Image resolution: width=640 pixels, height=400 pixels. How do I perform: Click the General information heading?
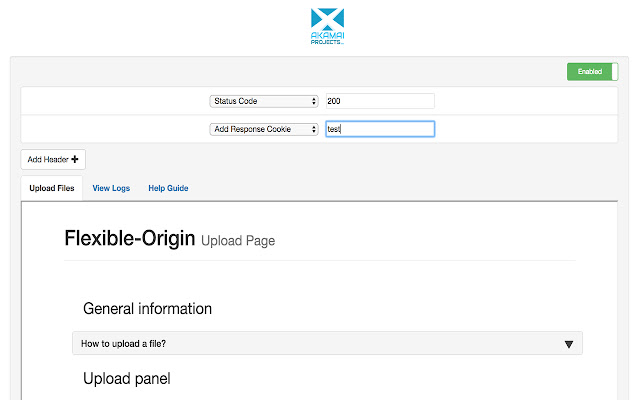coord(147,309)
